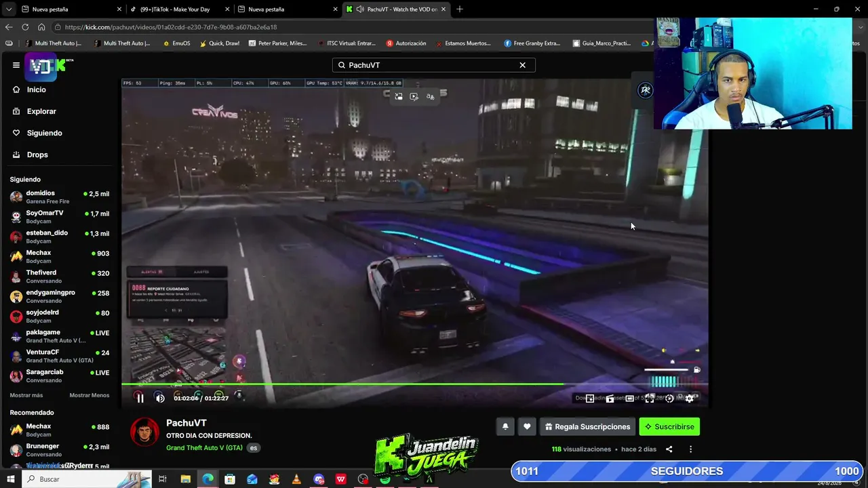The image size is (868, 488).
Task: Open the Saragarciab channel
Action: tap(60, 375)
